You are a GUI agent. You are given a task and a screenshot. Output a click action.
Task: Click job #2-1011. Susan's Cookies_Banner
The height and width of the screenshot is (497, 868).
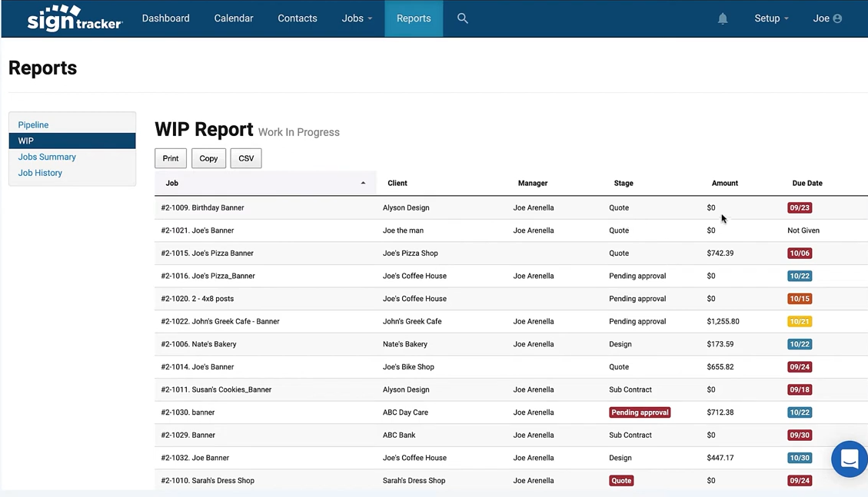coord(217,389)
